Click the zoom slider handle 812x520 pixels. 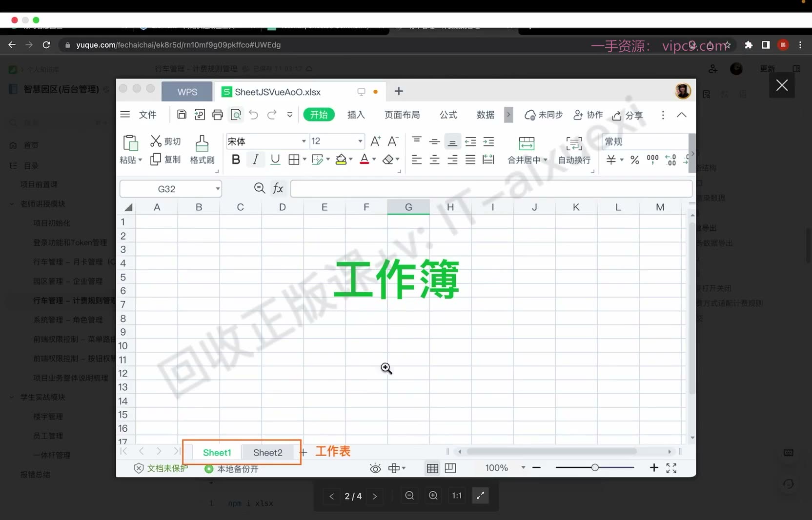click(x=595, y=468)
